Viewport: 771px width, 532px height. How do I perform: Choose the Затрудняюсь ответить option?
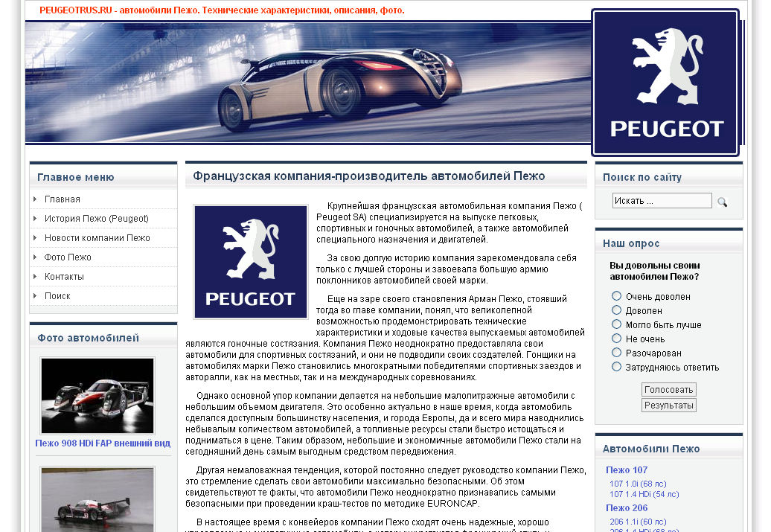(615, 366)
